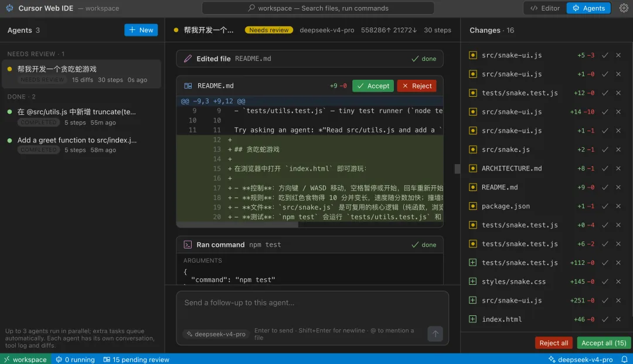Reject src/snake.js +2 −1 change
This screenshot has height=364, width=633.
click(618, 149)
